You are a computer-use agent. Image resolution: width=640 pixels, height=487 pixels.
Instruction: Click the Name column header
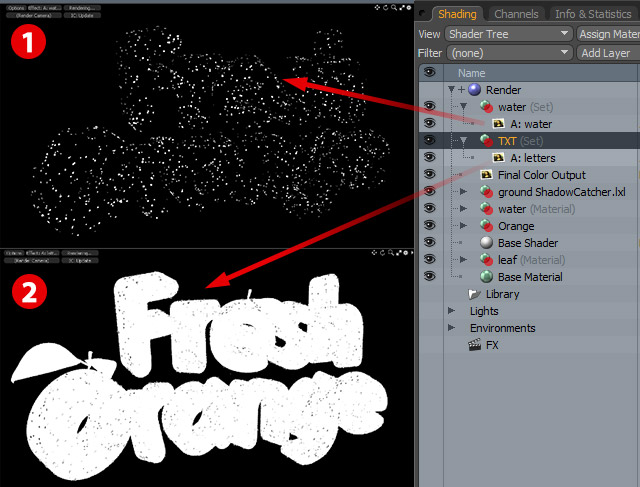pos(471,73)
